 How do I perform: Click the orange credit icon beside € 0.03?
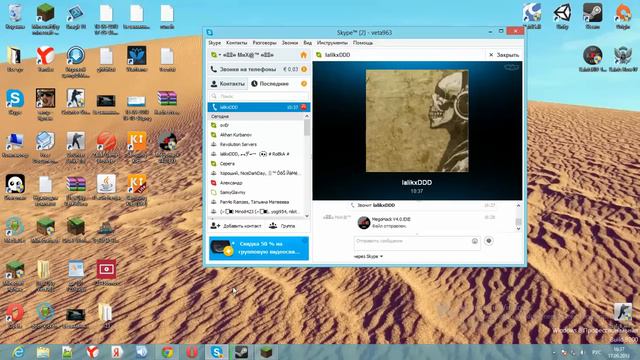(304, 69)
